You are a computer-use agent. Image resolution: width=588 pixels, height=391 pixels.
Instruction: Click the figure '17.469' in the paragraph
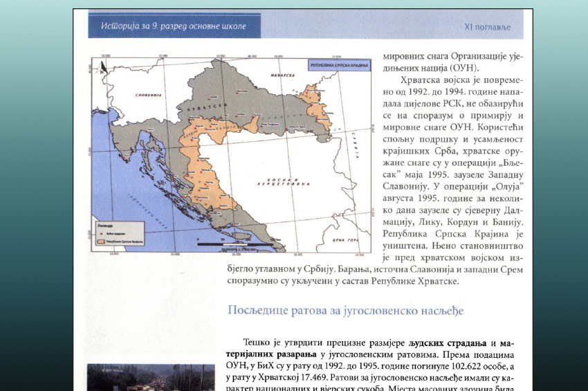pos(314,377)
